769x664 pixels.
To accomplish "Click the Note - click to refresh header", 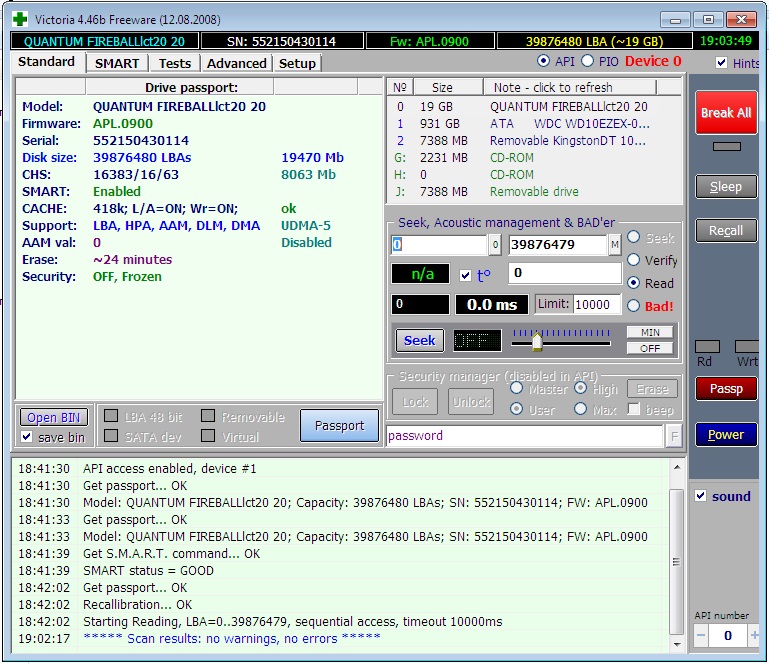I will click(569, 87).
